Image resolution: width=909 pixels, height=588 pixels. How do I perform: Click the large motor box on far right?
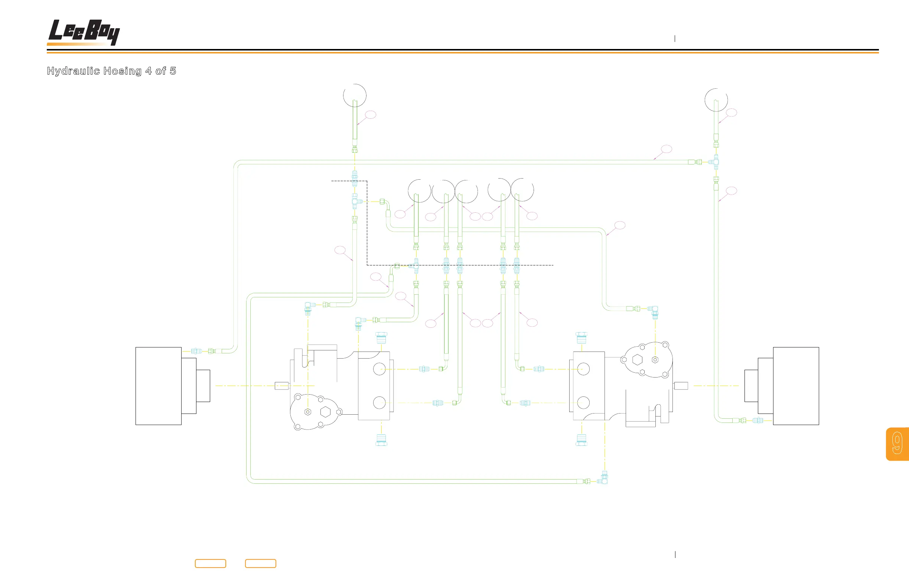click(x=796, y=386)
